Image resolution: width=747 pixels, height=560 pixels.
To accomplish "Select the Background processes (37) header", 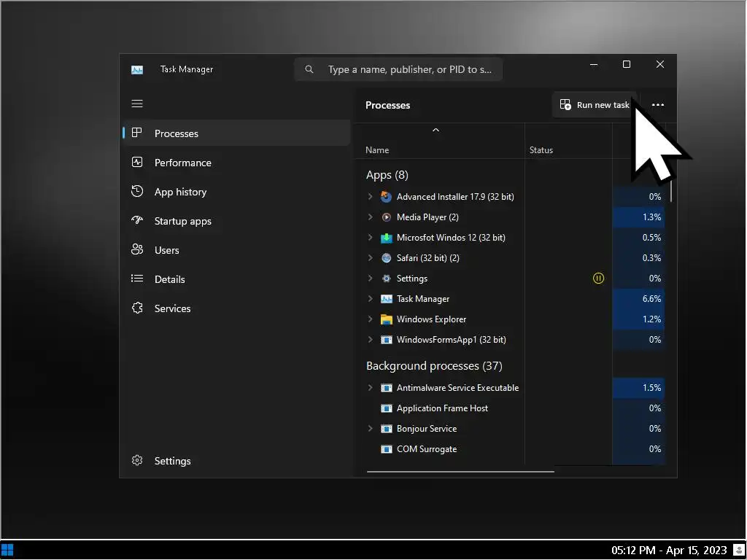I will 435,366.
